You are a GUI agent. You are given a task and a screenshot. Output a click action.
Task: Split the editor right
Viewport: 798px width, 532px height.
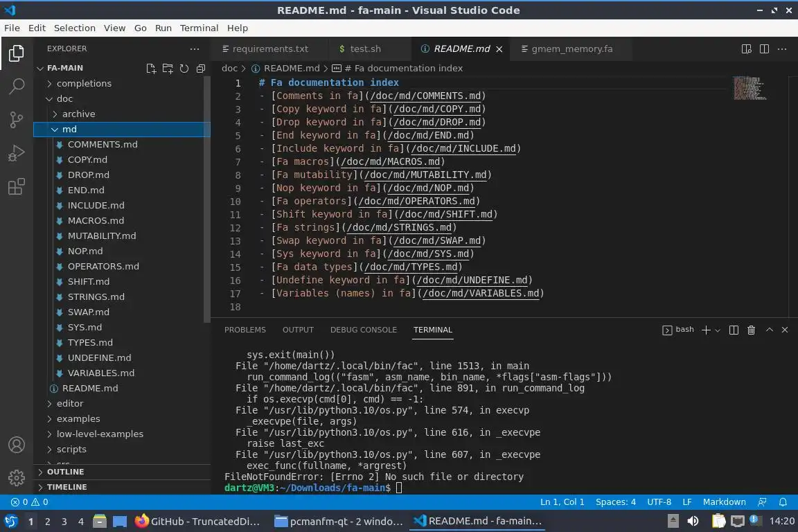pyautogui.click(x=765, y=49)
